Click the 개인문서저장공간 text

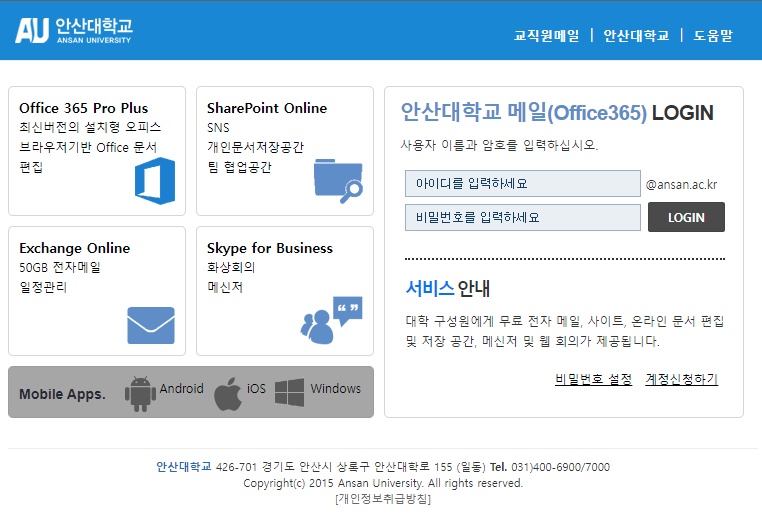point(255,147)
